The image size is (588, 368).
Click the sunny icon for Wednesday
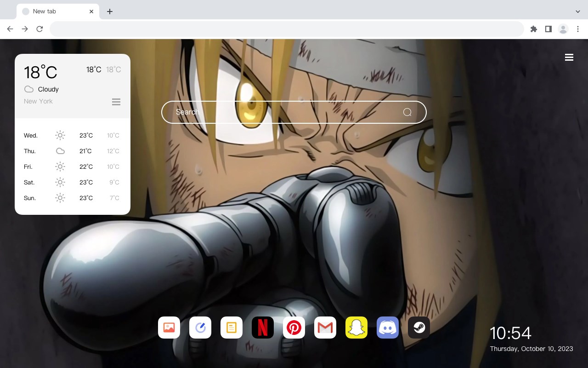60,135
